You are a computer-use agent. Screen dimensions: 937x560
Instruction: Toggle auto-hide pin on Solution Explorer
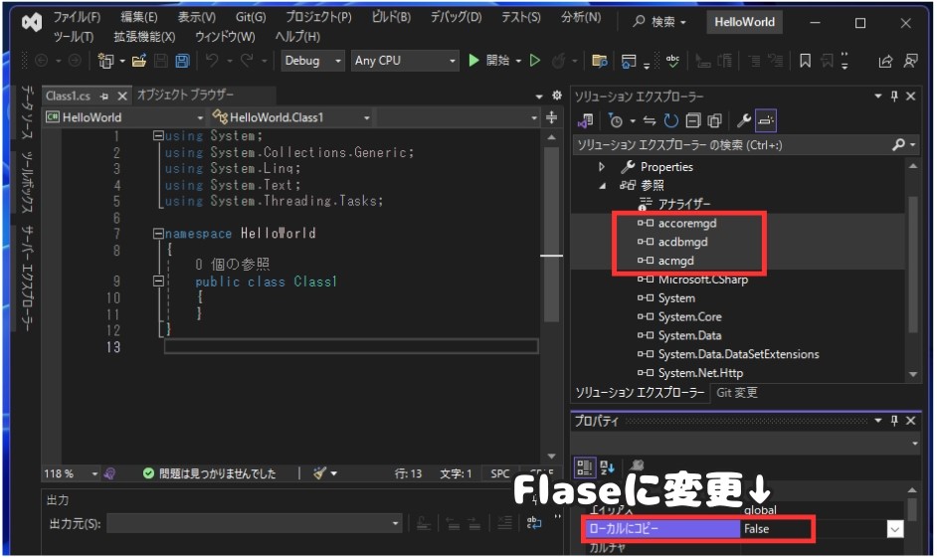894,96
